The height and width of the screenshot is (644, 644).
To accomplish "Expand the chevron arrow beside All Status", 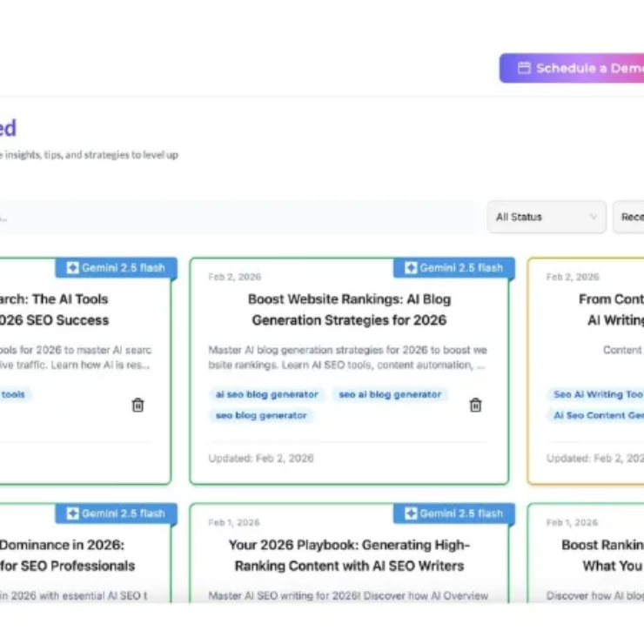I will pos(594,217).
